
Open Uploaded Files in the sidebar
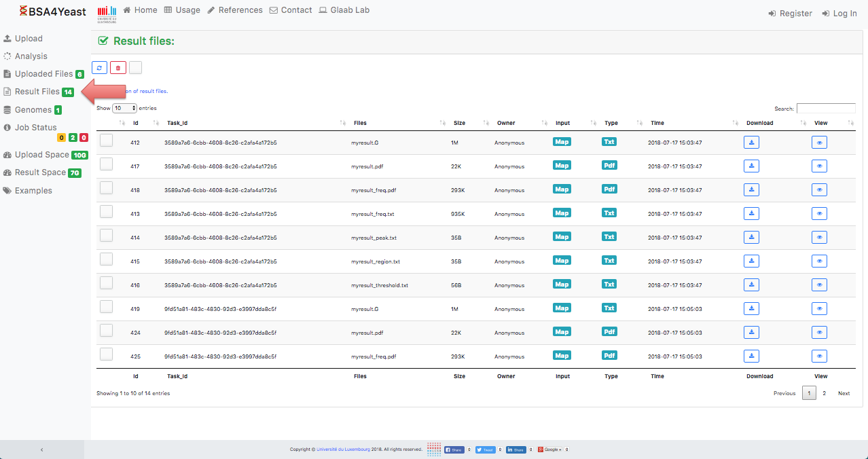point(43,74)
